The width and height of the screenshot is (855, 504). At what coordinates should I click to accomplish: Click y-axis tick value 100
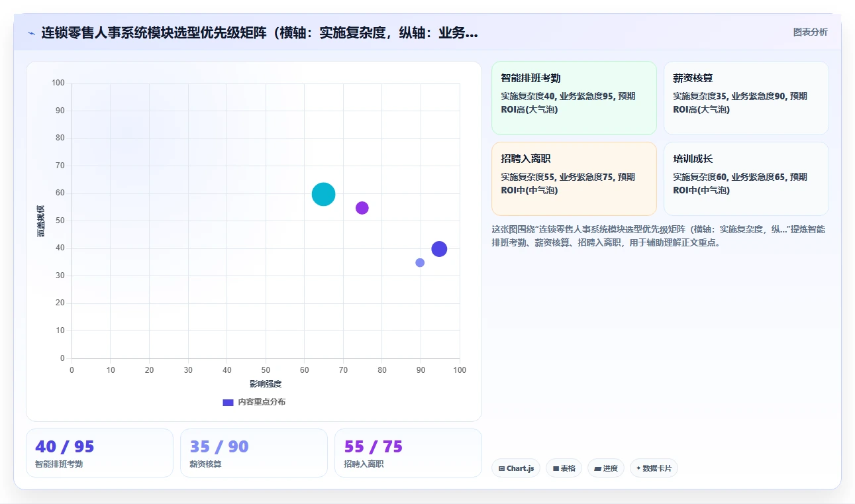(58, 83)
